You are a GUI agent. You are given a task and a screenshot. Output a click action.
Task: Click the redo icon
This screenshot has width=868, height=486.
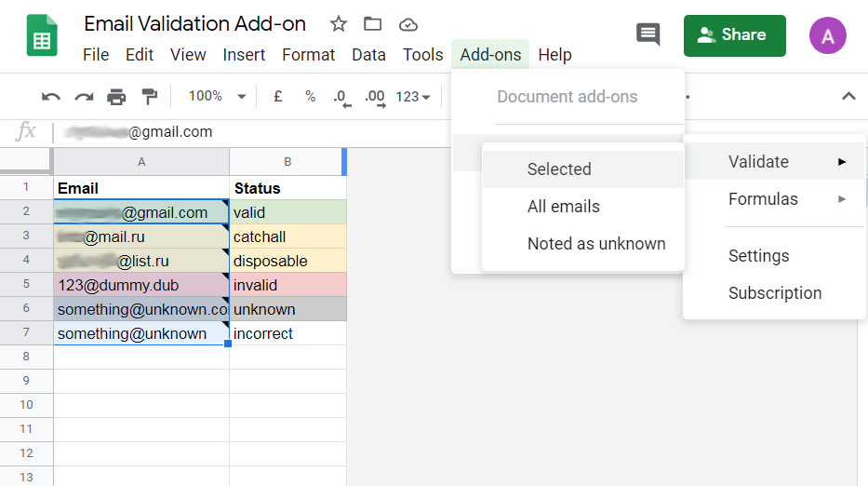pos(84,97)
